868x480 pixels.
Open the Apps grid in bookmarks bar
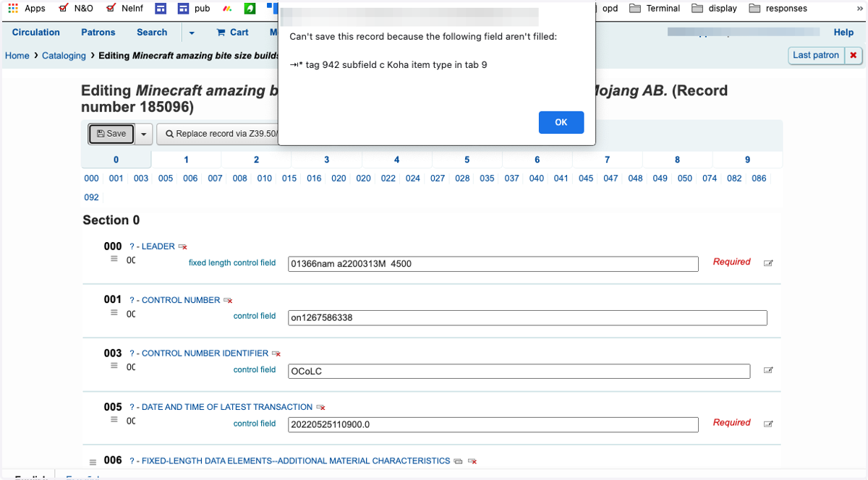pyautogui.click(x=27, y=9)
